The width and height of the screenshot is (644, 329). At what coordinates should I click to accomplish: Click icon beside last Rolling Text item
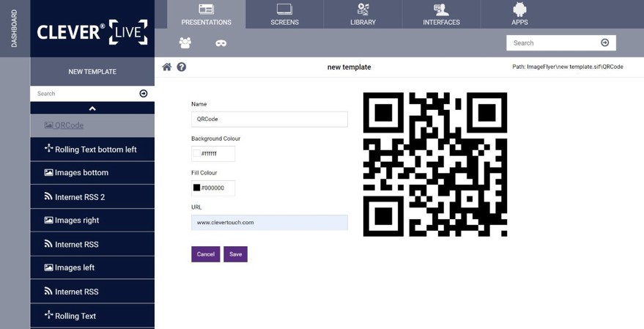pyautogui.click(x=49, y=314)
